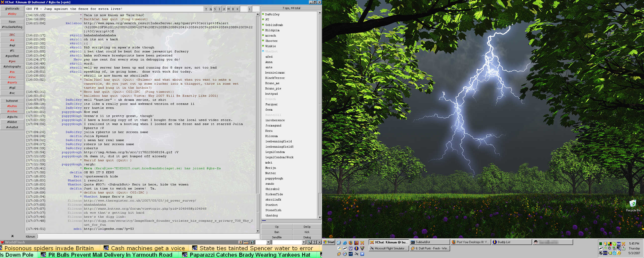644x258 pixels.
Task: Select the Rizon server tab
Action: (12, 22)
